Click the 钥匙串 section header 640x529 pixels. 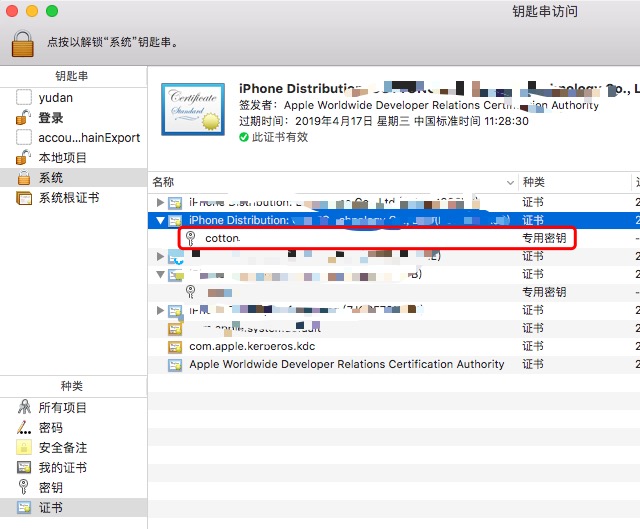(71, 76)
